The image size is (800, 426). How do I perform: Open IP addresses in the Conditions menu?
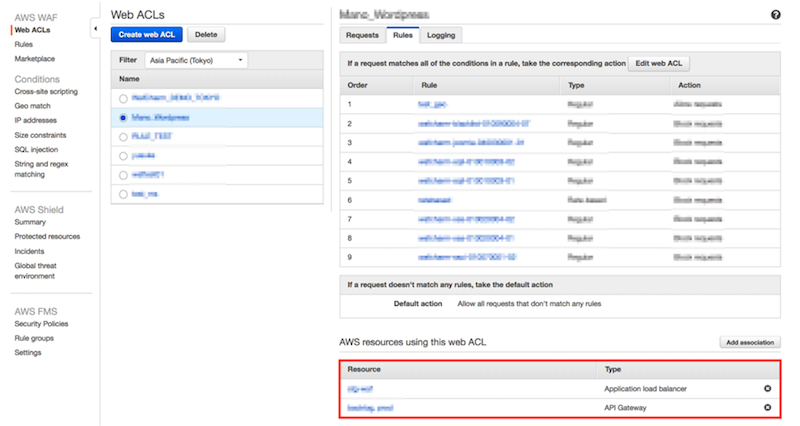pyautogui.click(x=36, y=119)
